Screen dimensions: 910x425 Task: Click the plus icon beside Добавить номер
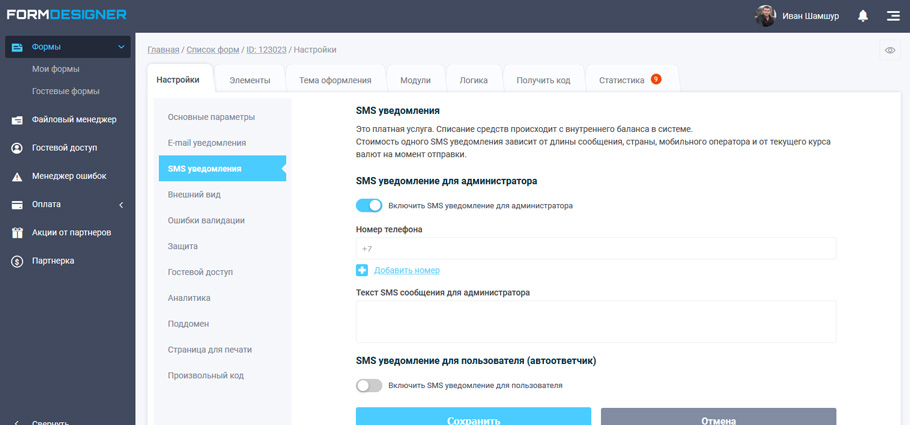coord(362,270)
